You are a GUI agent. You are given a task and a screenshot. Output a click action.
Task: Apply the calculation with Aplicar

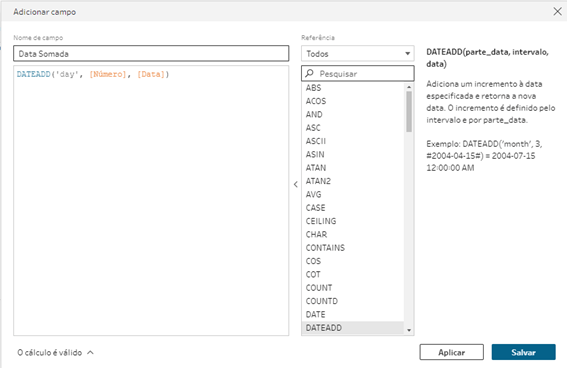(x=451, y=352)
